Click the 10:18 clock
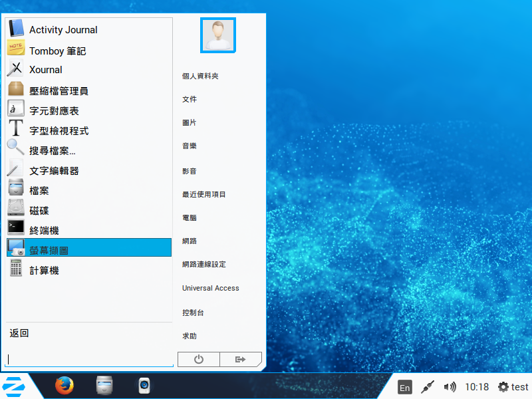 click(477, 387)
